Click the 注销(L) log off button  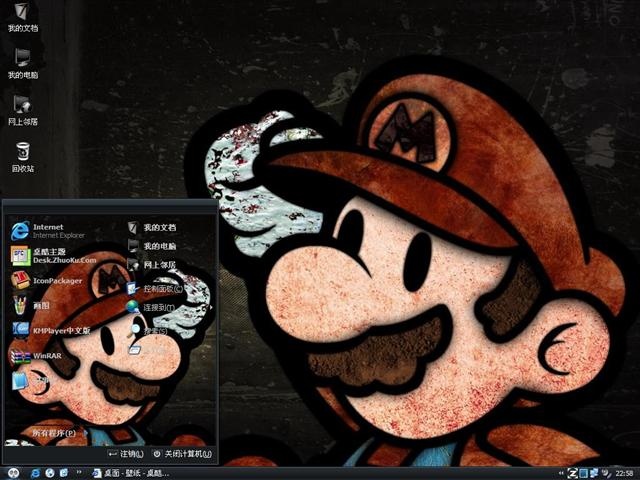pyautogui.click(x=126, y=453)
